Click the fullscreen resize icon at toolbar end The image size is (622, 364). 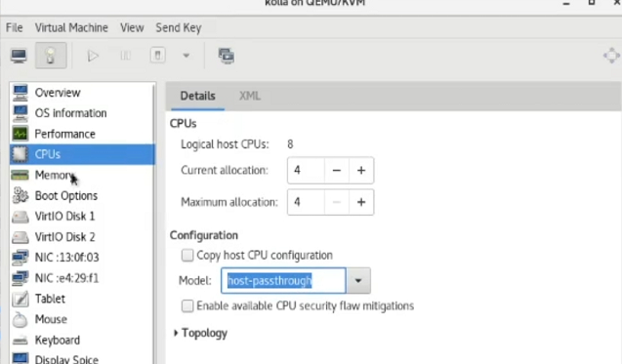(611, 55)
